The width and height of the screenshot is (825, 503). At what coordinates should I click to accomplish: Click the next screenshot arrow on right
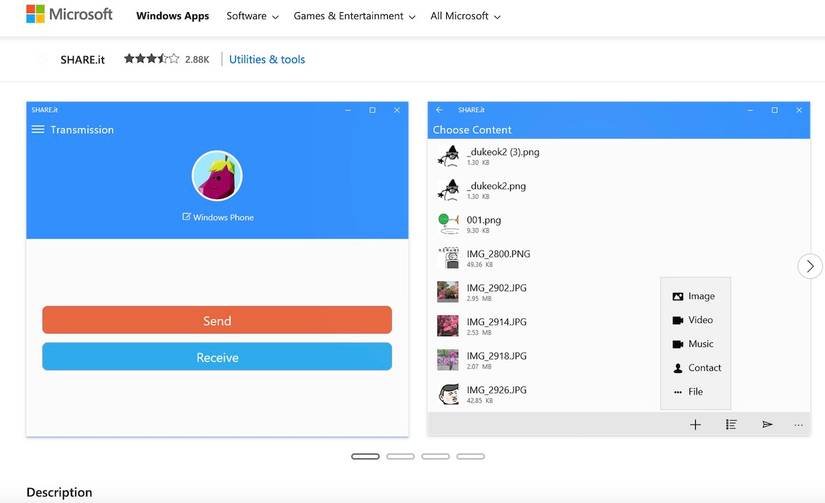(810, 266)
